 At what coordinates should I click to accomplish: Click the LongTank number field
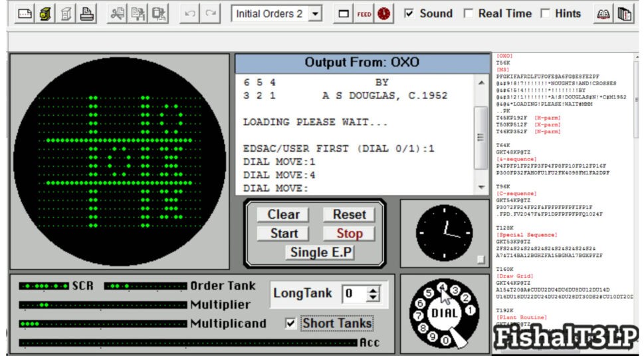click(x=356, y=293)
